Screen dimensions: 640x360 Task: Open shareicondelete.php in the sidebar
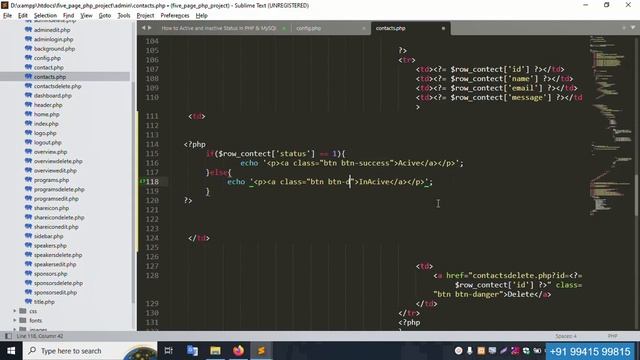[x=59, y=218]
